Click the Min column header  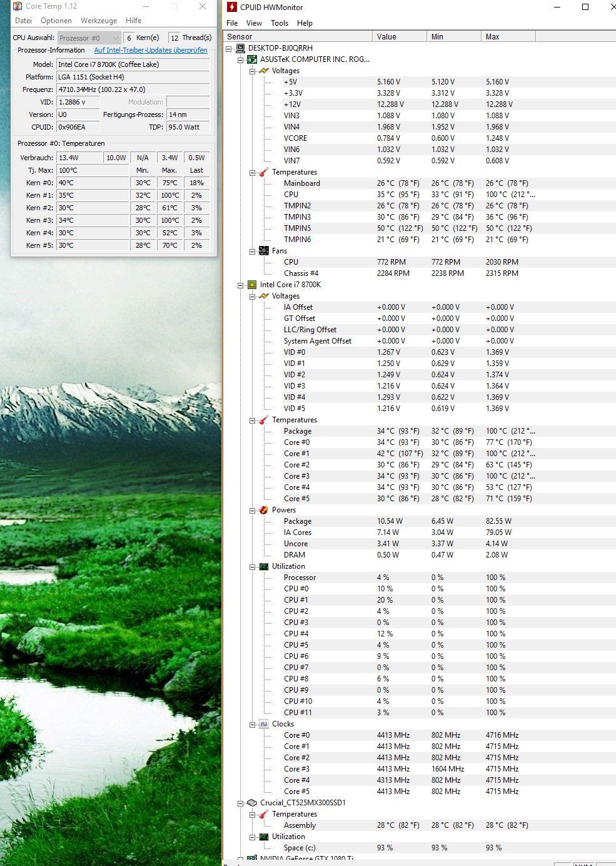tap(454, 36)
